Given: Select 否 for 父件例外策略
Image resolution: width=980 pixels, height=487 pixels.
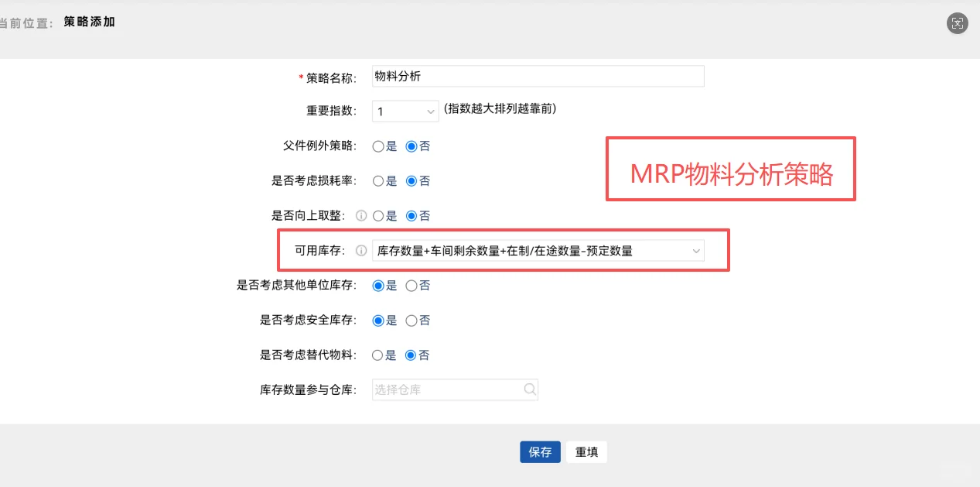Looking at the screenshot, I should point(411,146).
